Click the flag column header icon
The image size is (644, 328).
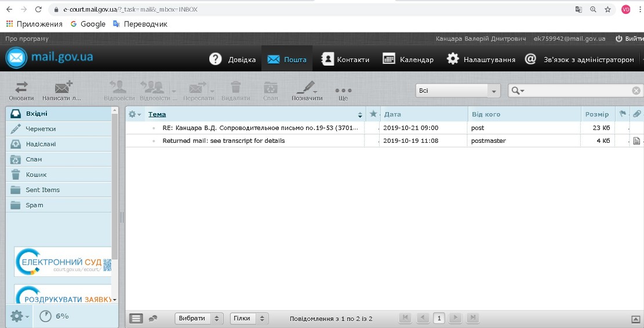coord(623,114)
